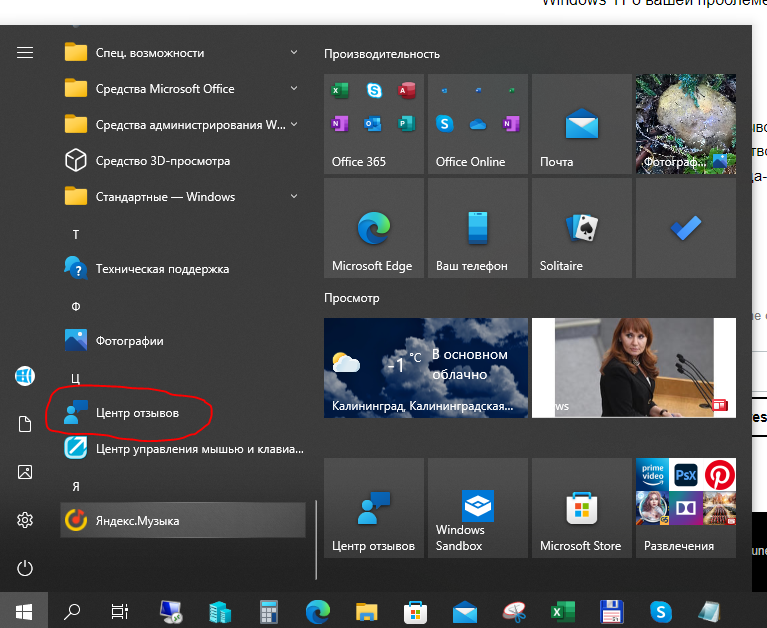
Task: Expand Средства администрирования Windows folder
Action: pyautogui.click(x=183, y=124)
